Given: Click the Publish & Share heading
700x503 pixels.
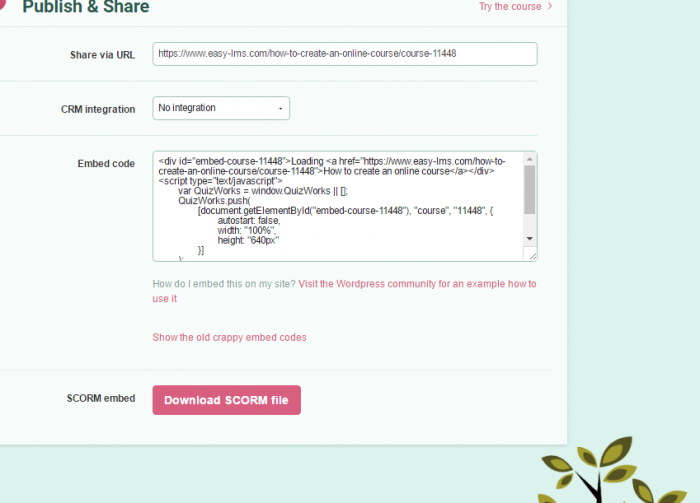Looking at the screenshot, I should point(86,7).
